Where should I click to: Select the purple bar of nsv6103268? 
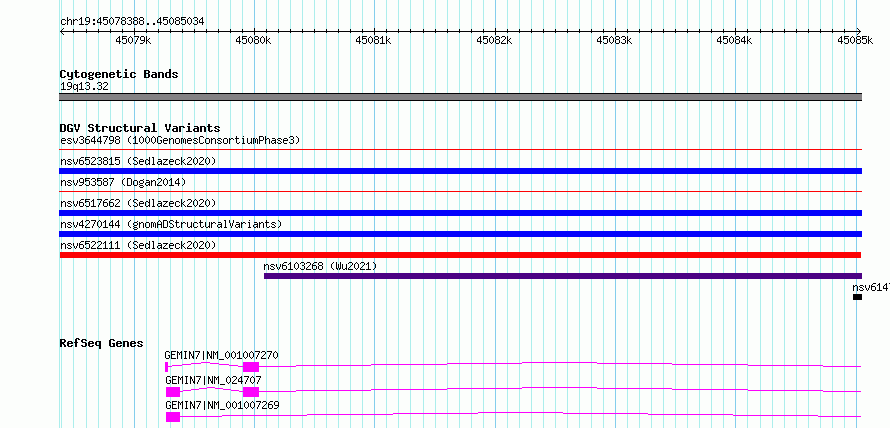(563, 276)
